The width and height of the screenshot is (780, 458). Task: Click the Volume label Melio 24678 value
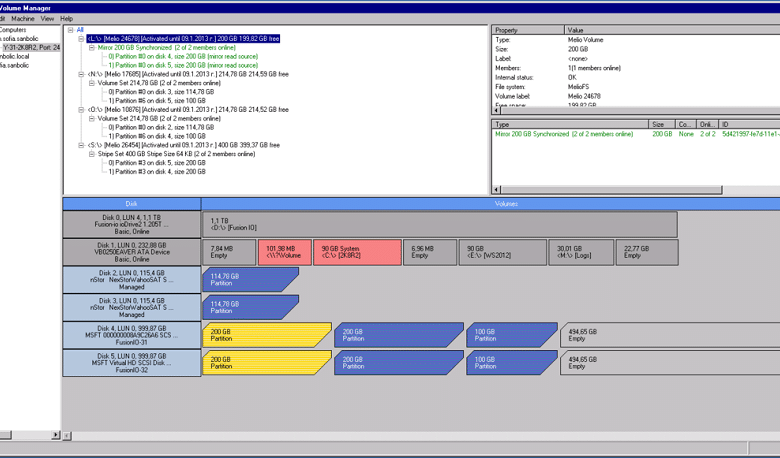point(585,96)
